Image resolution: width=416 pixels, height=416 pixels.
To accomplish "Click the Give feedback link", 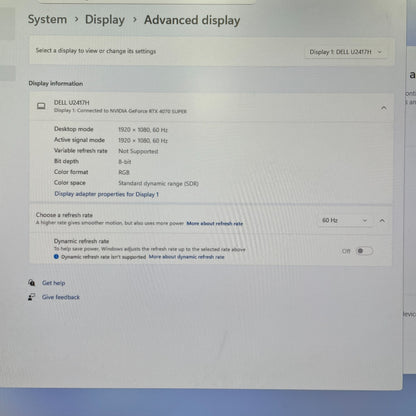I will coord(61,297).
